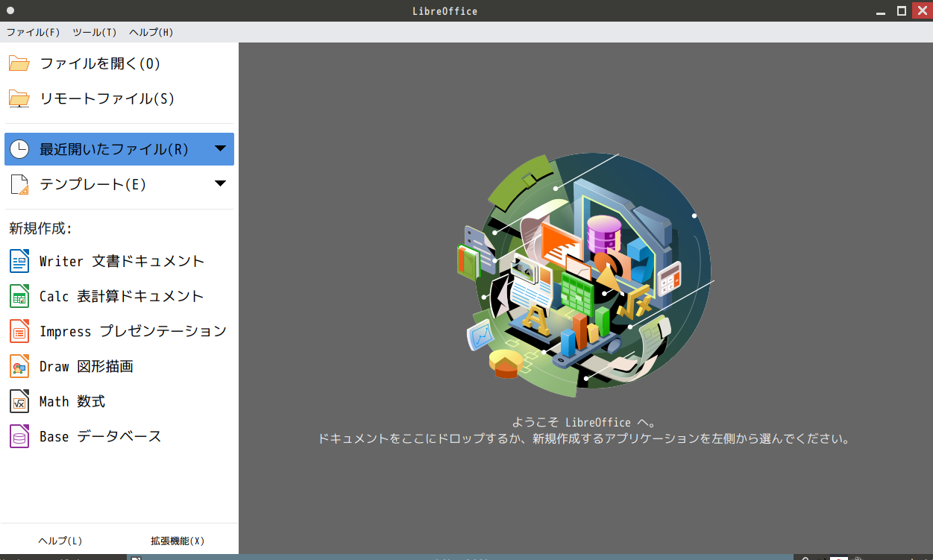Maximize the LibreOffice window
Viewport: 933px width, 560px height.
pyautogui.click(x=901, y=10)
